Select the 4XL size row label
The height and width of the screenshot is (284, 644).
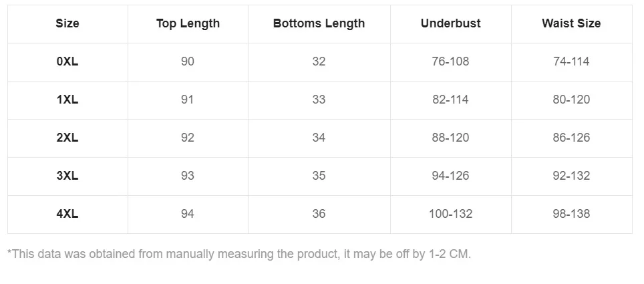tap(67, 214)
